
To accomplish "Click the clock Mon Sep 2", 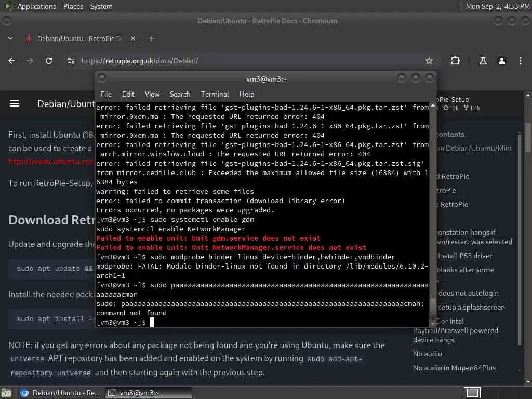I will [497, 6].
